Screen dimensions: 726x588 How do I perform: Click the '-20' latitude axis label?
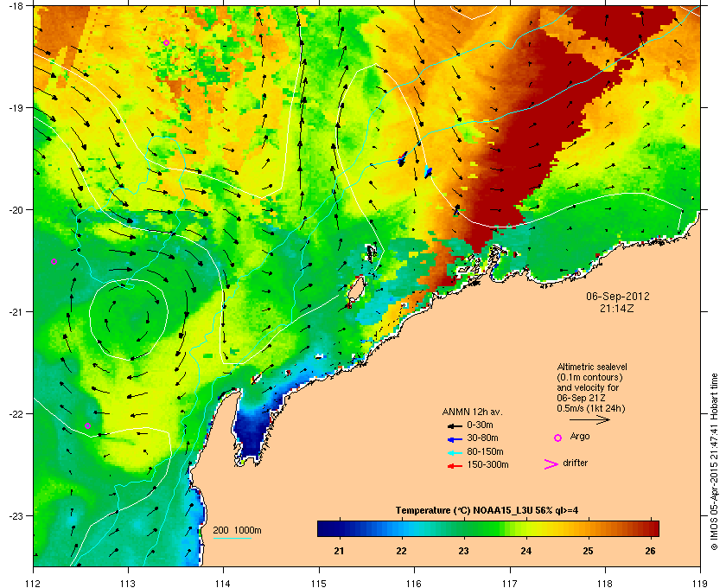tap(16, 210)
